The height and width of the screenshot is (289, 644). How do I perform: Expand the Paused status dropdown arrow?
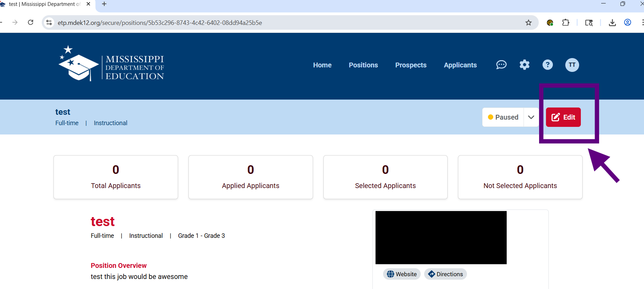click(x=531, y=117)
